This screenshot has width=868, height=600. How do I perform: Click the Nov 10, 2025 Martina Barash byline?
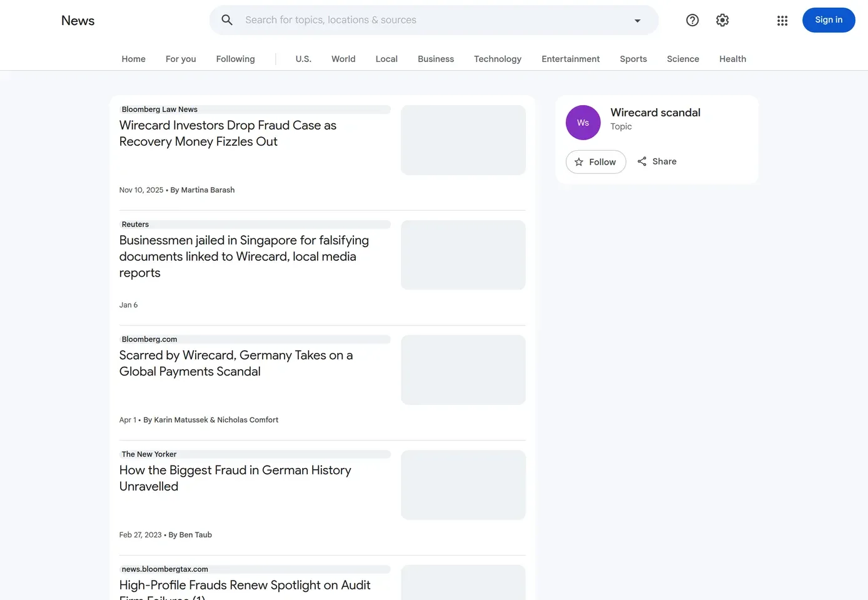click(177, 190)
